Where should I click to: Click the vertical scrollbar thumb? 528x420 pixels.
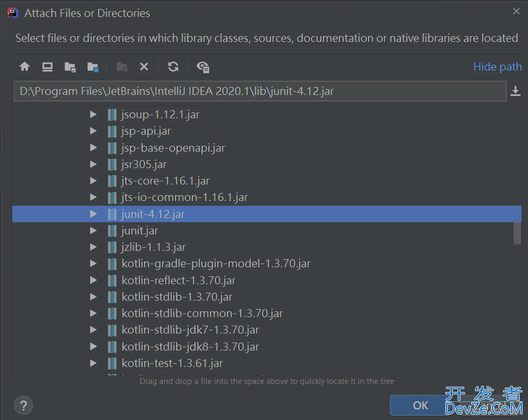[x=517, y=233]
